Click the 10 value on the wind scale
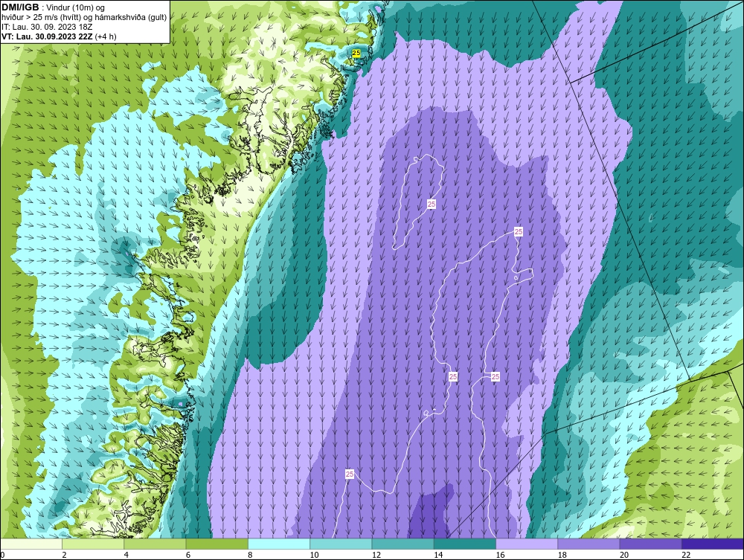The height and width of the screenshot is (560, 744). (314, 555)
